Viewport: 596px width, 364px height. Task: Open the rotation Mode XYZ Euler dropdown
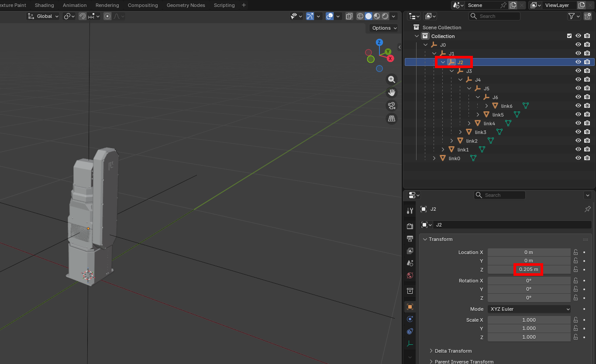529,309
